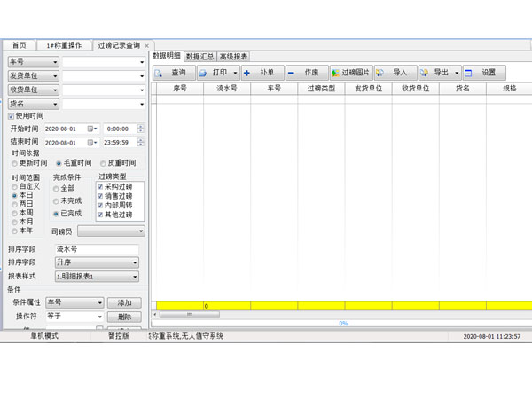Expand the 报表样式 dropdown
Viewport: 532px width, 399px height.
pos(135,277)
